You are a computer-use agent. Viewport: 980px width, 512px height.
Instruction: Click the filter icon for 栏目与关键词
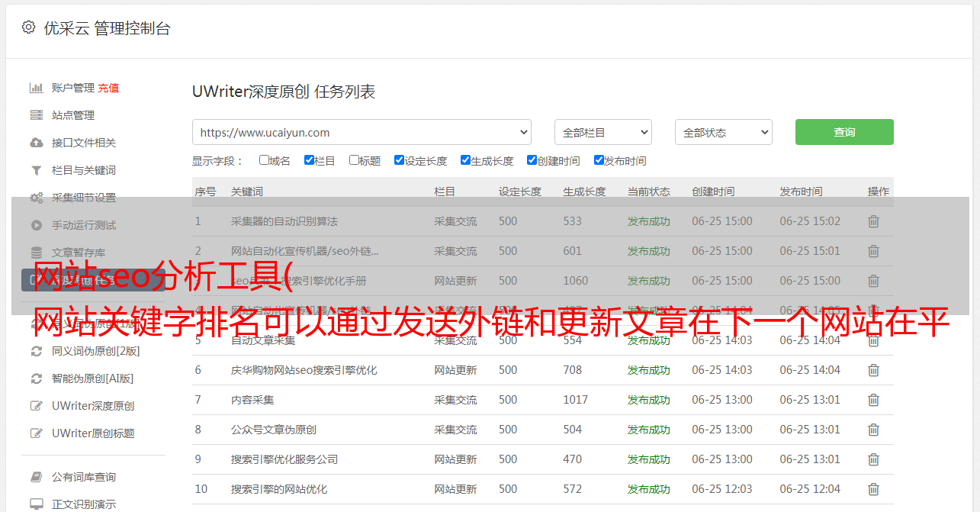36,170
